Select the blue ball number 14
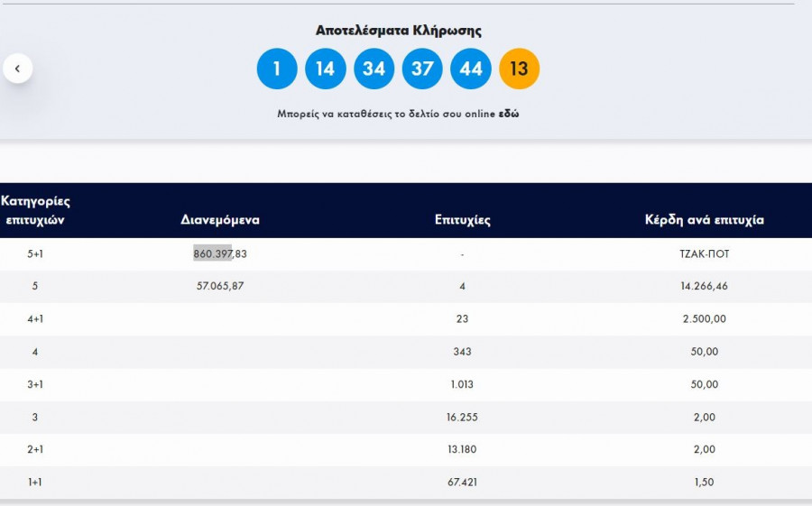 [326, 69]
